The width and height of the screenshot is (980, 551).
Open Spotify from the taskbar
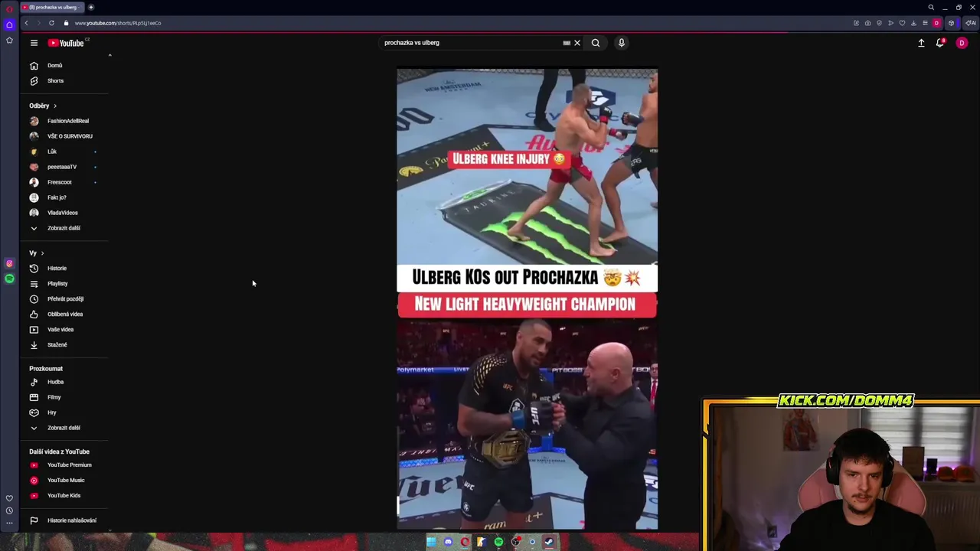[x=498, y=543]
